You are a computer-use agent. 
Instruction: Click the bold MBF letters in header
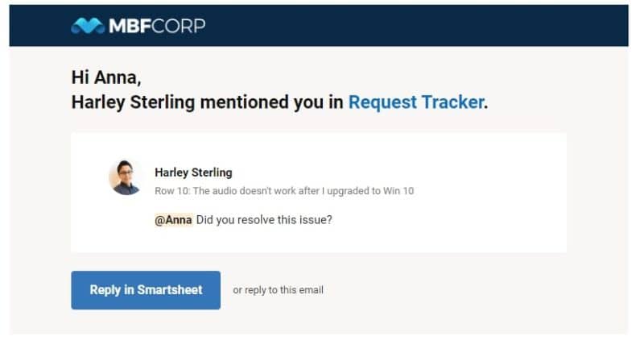pos(130,26)
